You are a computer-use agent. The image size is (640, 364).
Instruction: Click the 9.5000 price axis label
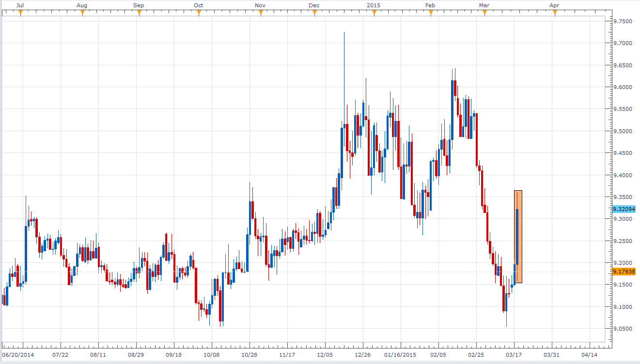(622, 131)
